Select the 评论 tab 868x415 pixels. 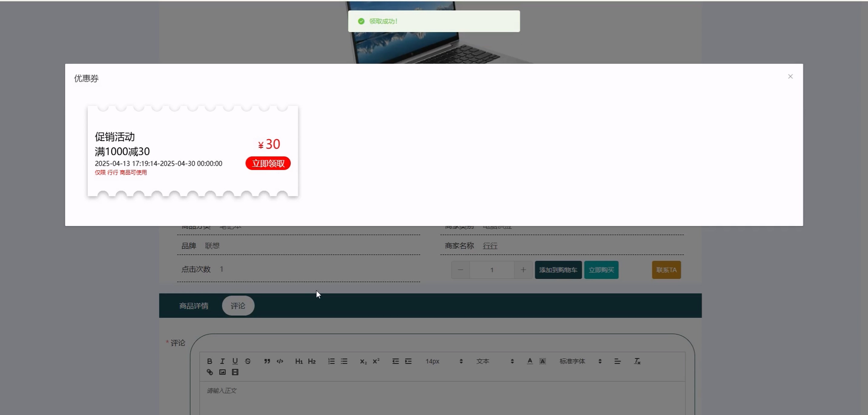click(238, 306)
